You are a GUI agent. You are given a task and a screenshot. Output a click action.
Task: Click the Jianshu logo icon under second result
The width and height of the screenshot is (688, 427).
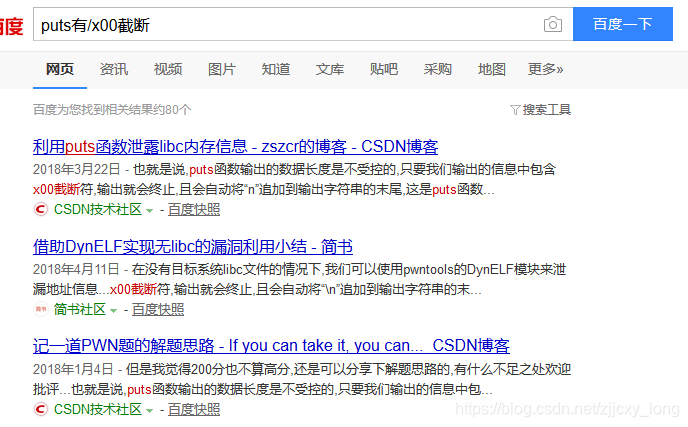41,309
